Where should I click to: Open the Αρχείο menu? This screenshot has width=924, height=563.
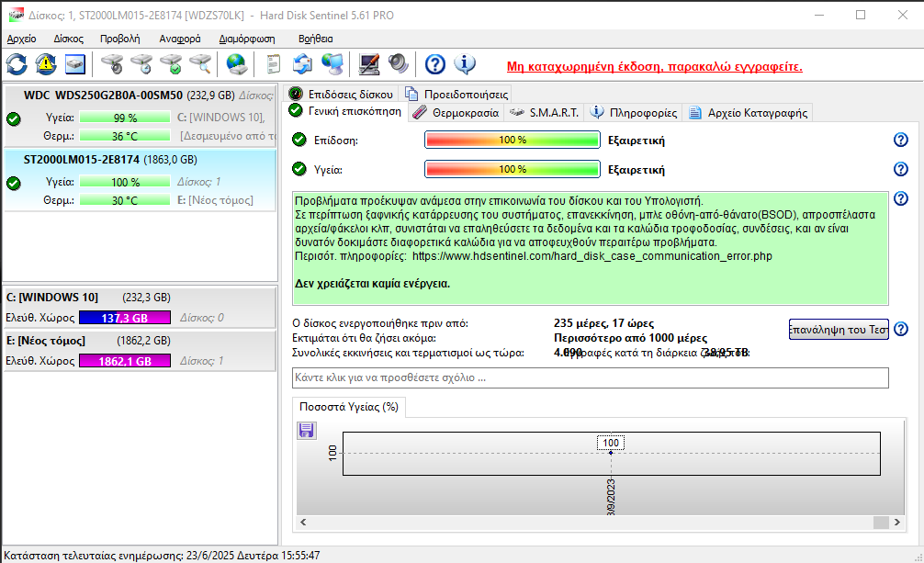coord(22,39)
